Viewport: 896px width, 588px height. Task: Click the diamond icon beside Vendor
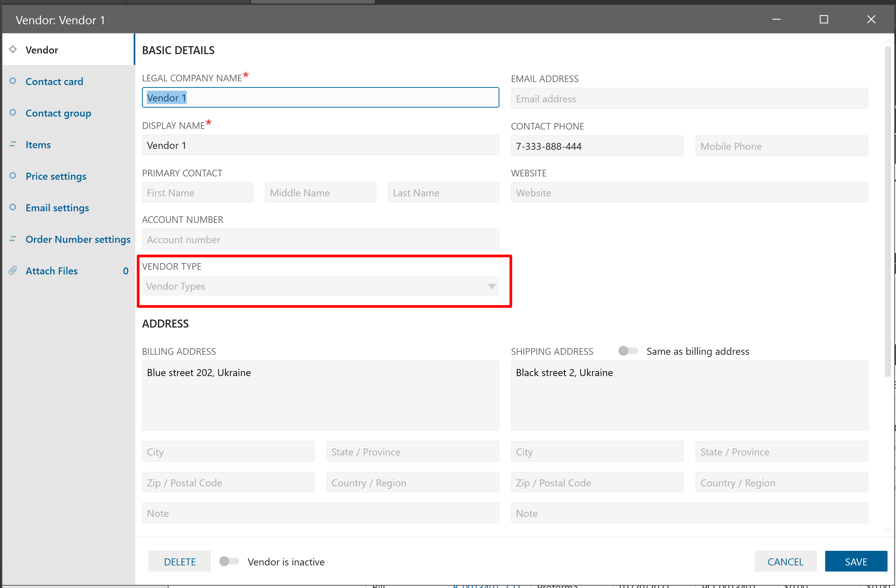[13, 49]
